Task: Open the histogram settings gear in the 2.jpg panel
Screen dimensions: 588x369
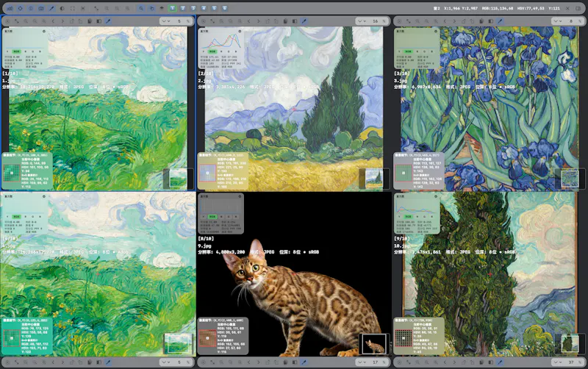Action: click(240, 31)
